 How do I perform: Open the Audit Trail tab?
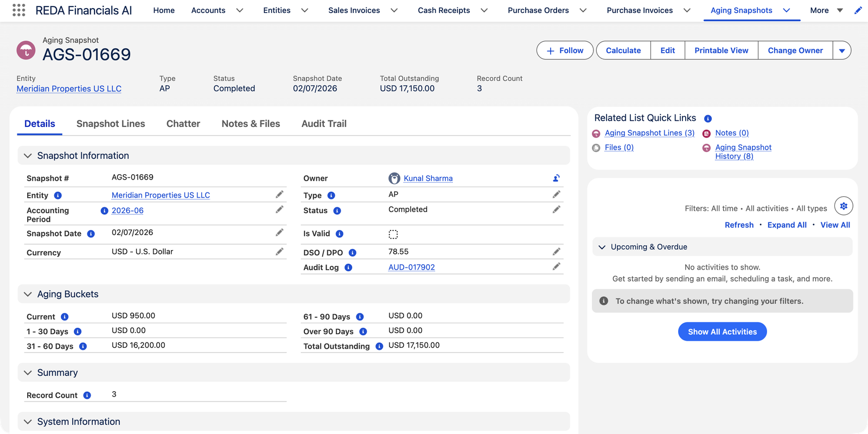tap(324, 124)
